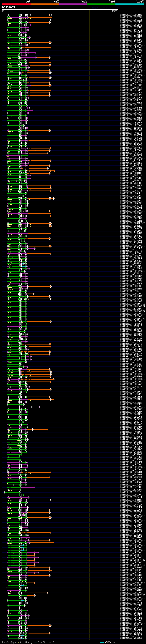
Task: Click label UniRef100_A0BLV2
Action: pos(131,256)
